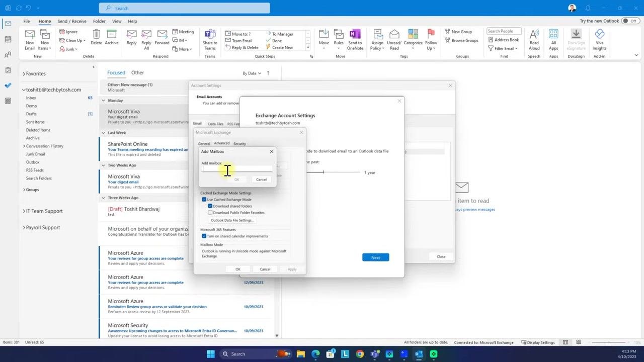The image size is (644, 362).
Task: Open the Filter Email dropdown
Action: click(x=503, y=48)
